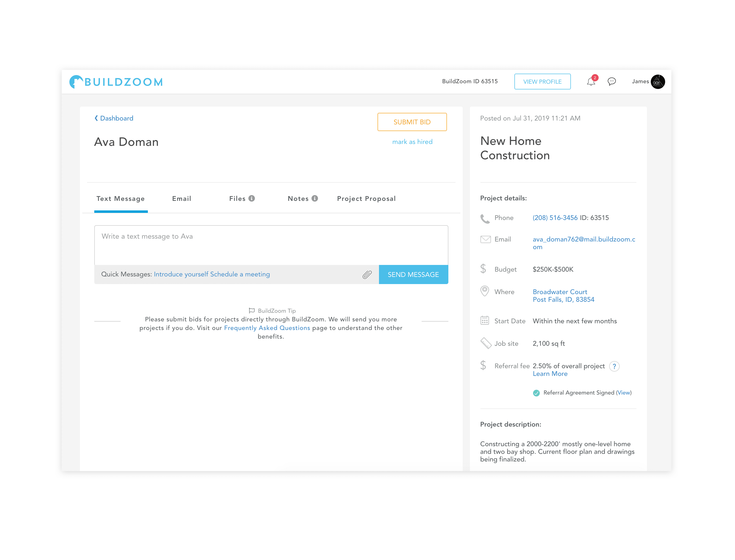Open the referral fee help question mark
The height and width of the screenshot is (560, 735).
[x=615, y=366]
